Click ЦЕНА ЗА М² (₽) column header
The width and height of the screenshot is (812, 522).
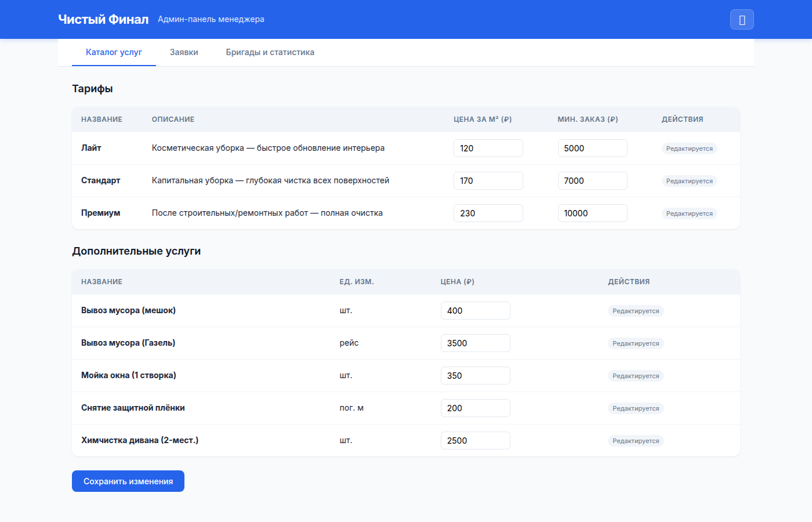[x=483, y=119]
